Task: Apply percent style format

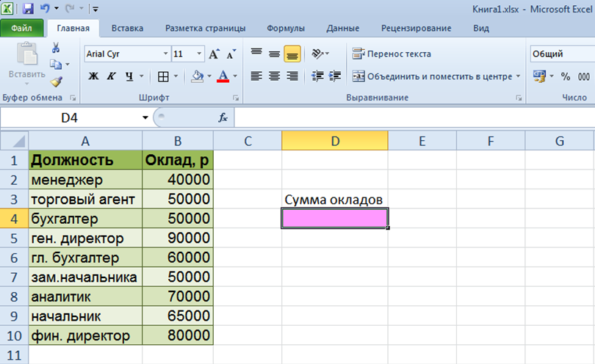Action: coord(566,76)
